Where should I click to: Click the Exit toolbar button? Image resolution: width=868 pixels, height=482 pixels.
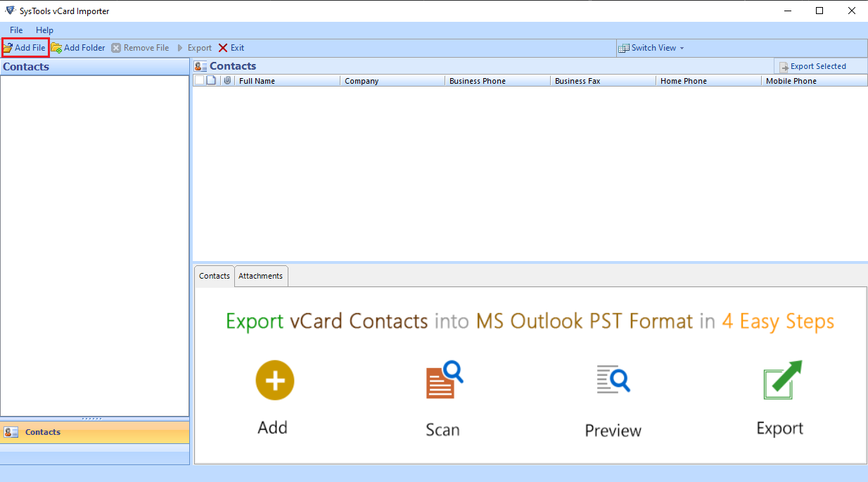231,48
